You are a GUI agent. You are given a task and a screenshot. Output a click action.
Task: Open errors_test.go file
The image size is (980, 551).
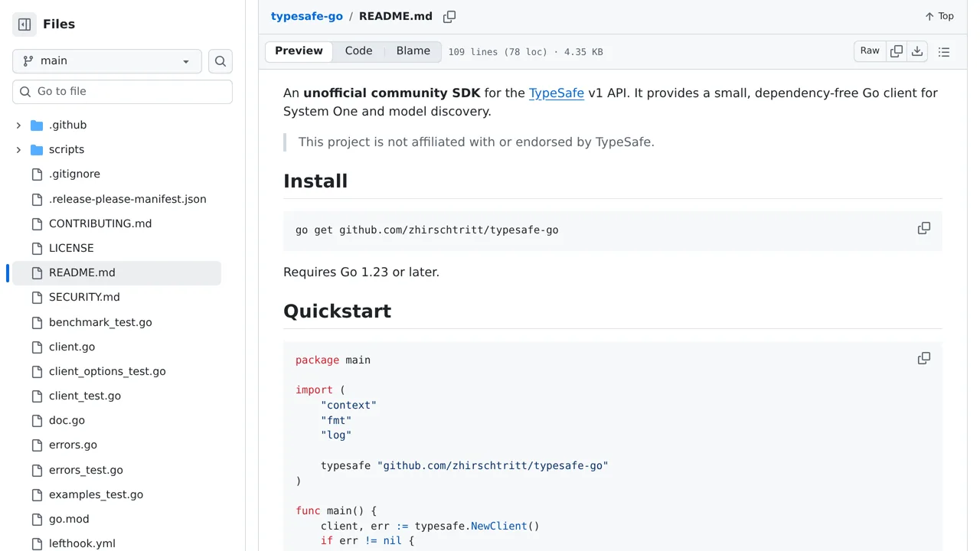pyautogui.click(x=86, y=470)
